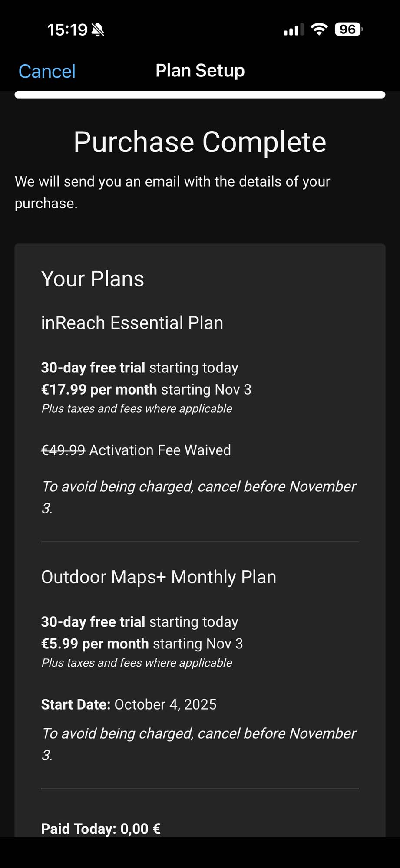Tap the crossed-out €49.99 activation fee

click(63, 450)
